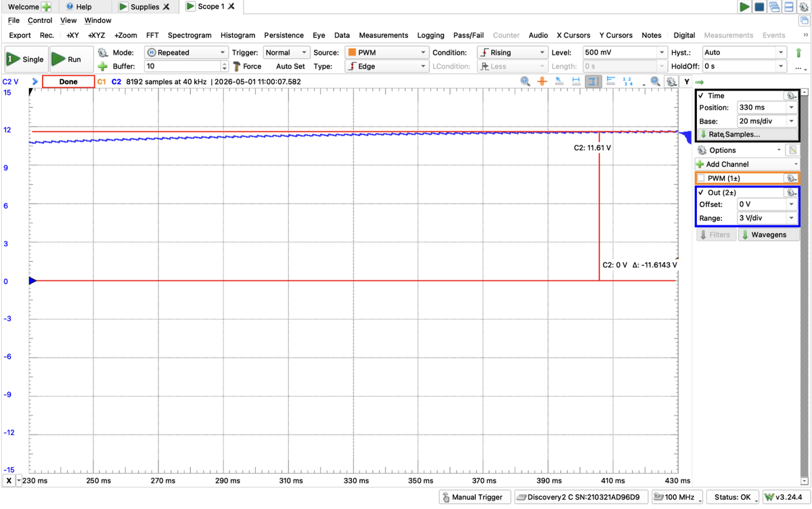Click the 1 2 3 4 layout icon
Screen dimensions: 812x509
point(627,81)
